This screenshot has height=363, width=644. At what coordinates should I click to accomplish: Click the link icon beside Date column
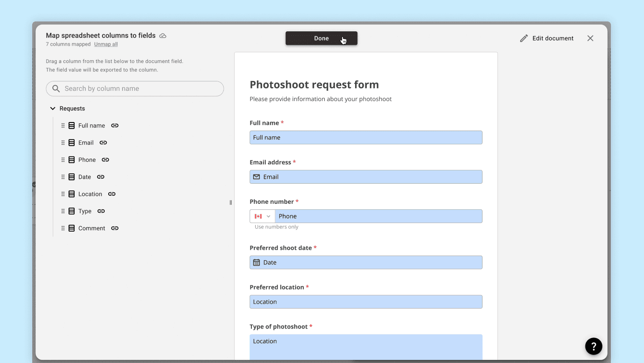tap(101, 177)
